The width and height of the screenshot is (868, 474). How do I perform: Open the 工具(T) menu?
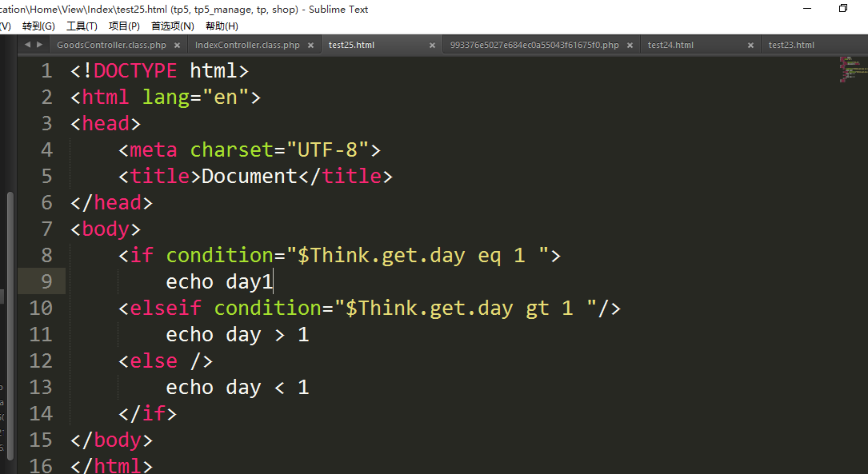click(82, 26)
